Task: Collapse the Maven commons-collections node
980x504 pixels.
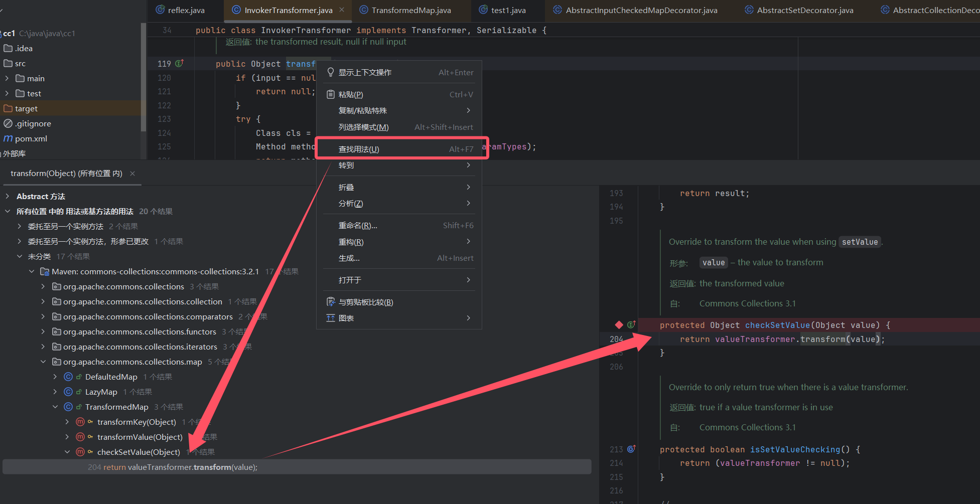Action: click(x=32, y=271)
